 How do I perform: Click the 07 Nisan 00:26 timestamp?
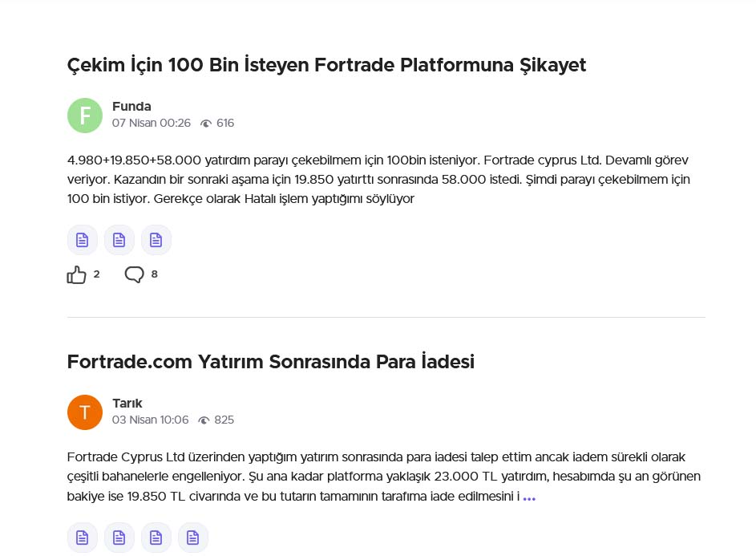tap(152, 124)
